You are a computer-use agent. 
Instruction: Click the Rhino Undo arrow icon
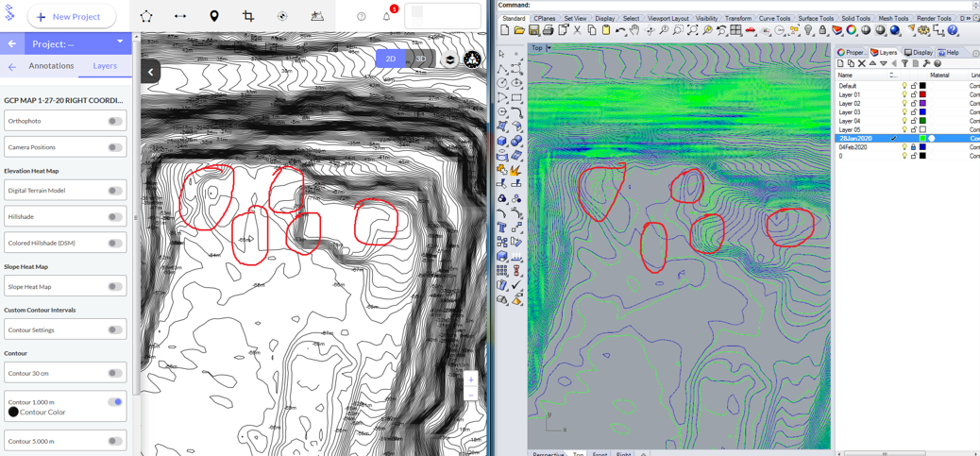coord(620,29)
